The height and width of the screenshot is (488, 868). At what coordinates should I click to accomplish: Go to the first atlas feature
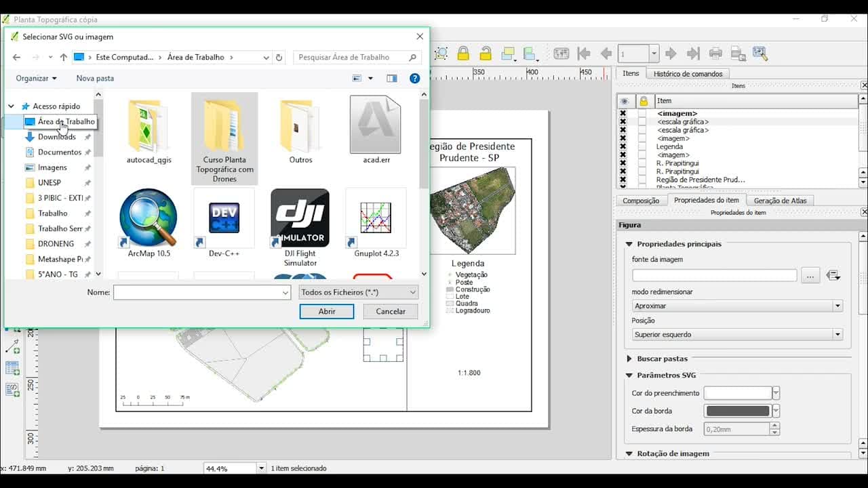[584, 54]
